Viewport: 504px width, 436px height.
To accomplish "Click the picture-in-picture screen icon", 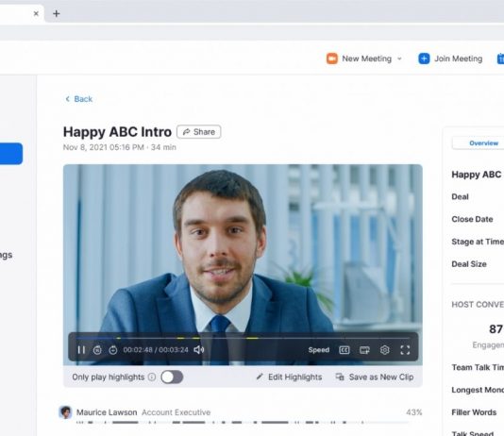I will (364, 350).
